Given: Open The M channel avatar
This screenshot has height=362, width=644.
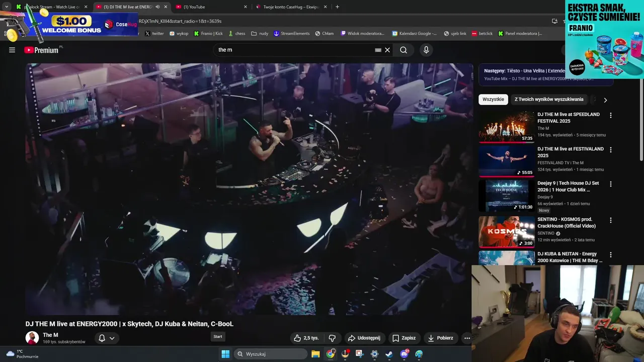Looking at the screenshot, I should 32,338.
